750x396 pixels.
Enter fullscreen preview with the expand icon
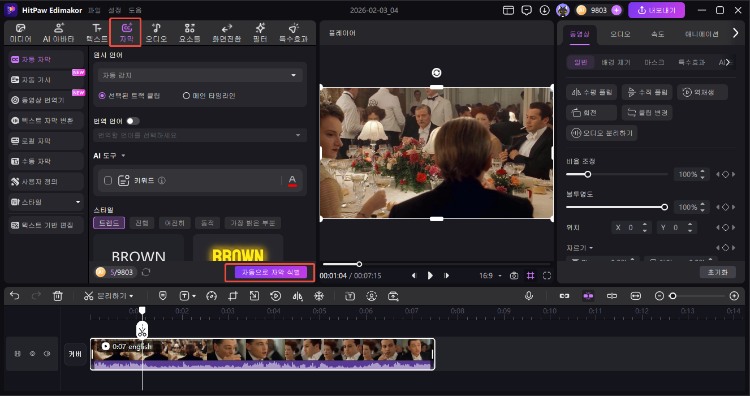click(547, 275)
